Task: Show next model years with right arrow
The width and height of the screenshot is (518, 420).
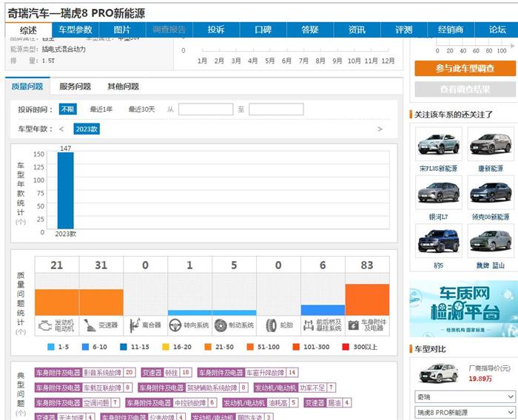Action: (x=380, y=129)
